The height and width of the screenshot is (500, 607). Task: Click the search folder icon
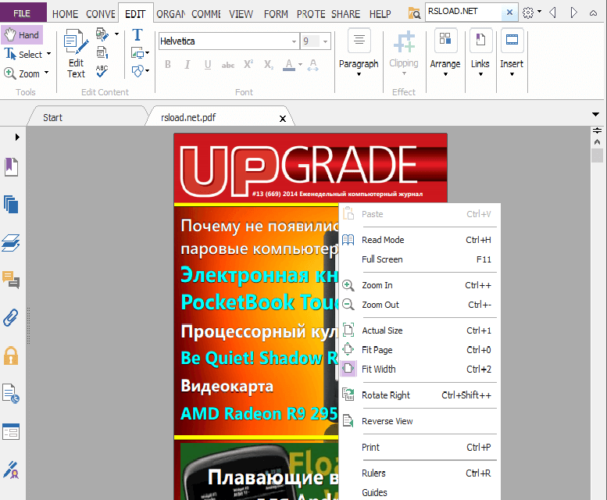click(414, 13)
